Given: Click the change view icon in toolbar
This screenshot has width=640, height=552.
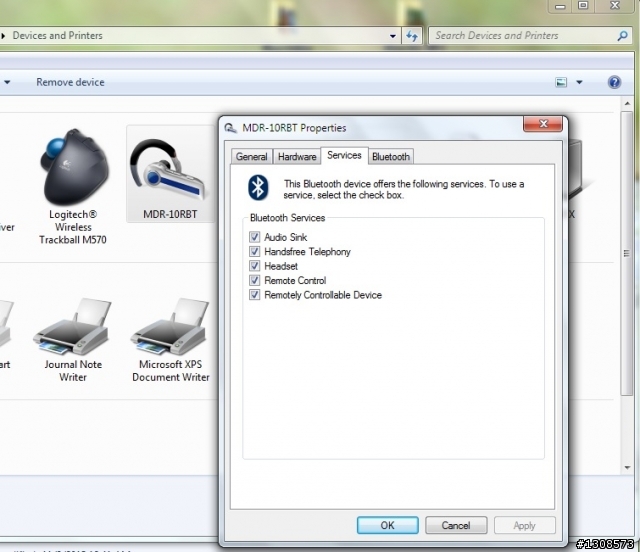Looking at the screenshot, I should (561, 82).
